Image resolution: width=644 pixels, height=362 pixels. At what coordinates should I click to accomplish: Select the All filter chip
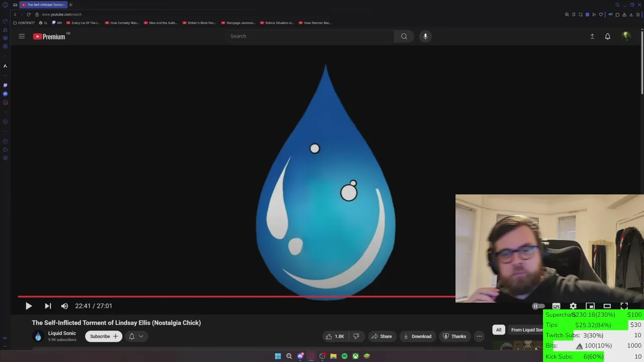499,330
